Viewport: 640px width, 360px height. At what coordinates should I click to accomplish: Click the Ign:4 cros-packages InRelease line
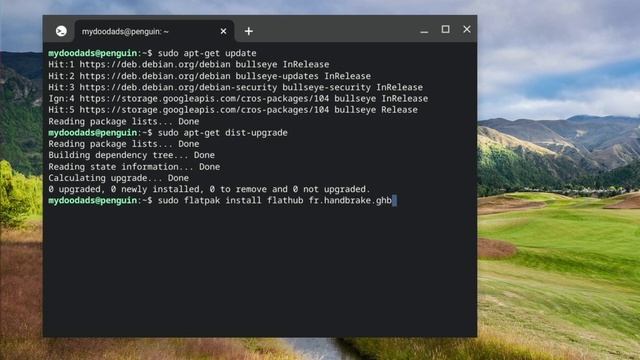[x=238, y=99]
